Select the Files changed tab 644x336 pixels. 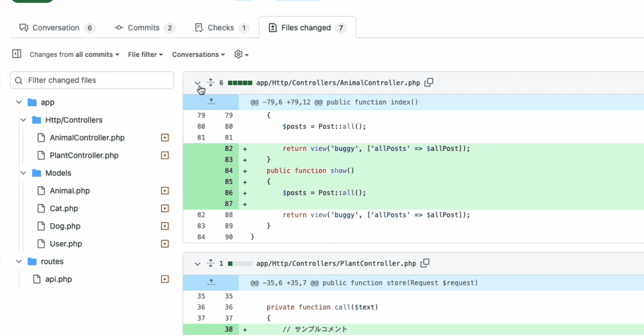(x=308, y=28)
